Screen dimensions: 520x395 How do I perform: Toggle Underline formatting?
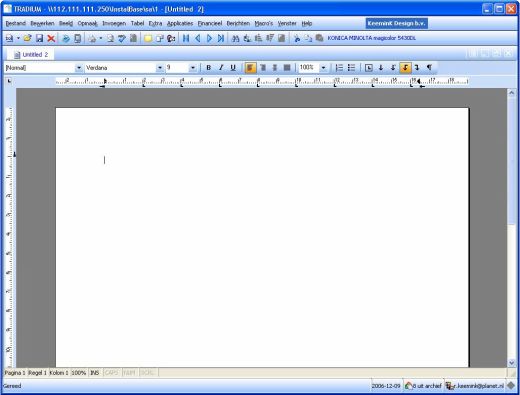tap(233, 68)
